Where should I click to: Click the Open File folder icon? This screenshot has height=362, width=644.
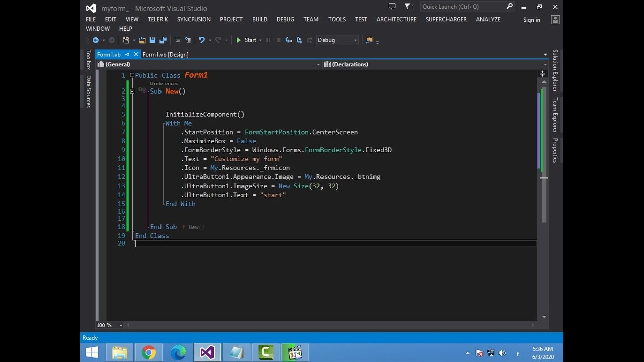pos(142,40)
